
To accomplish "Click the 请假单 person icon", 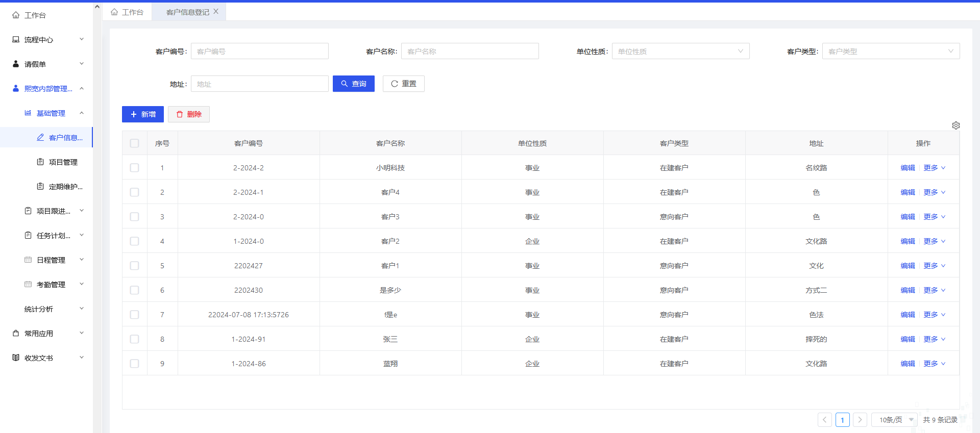I will coord(16,64).
